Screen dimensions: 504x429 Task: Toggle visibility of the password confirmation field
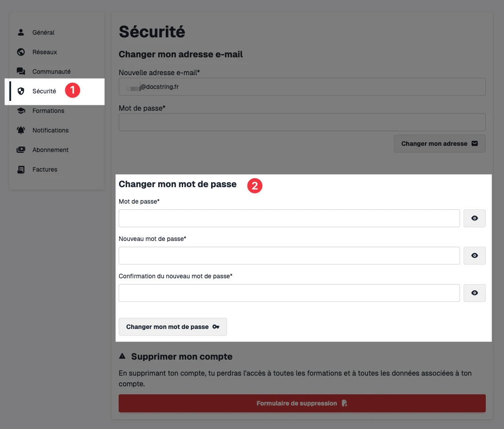pos(474,293)
